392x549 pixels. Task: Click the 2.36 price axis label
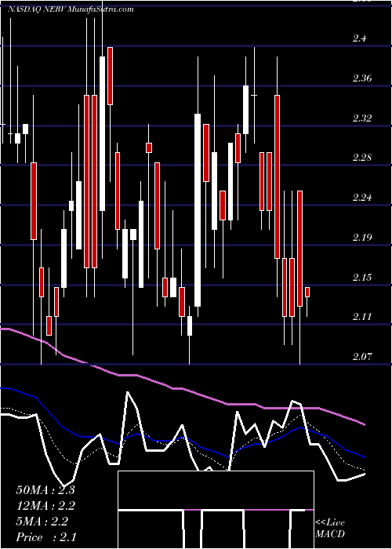tap(362, 78)
